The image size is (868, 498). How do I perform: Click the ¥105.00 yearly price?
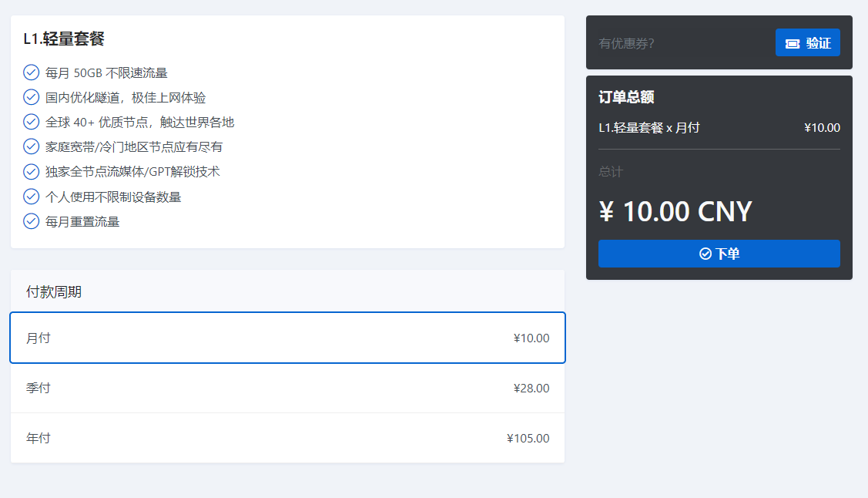[x=528, y=438]
